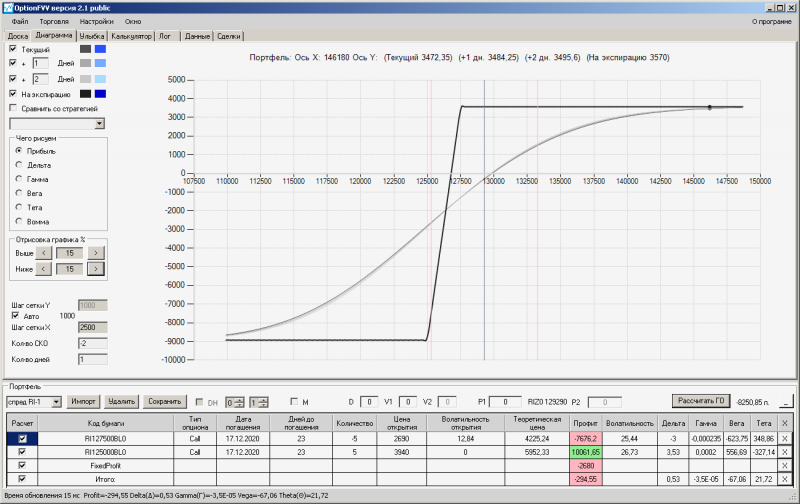
Task: Open the спред RI-1 portfolio dropdown
Action: coord(56,402)
